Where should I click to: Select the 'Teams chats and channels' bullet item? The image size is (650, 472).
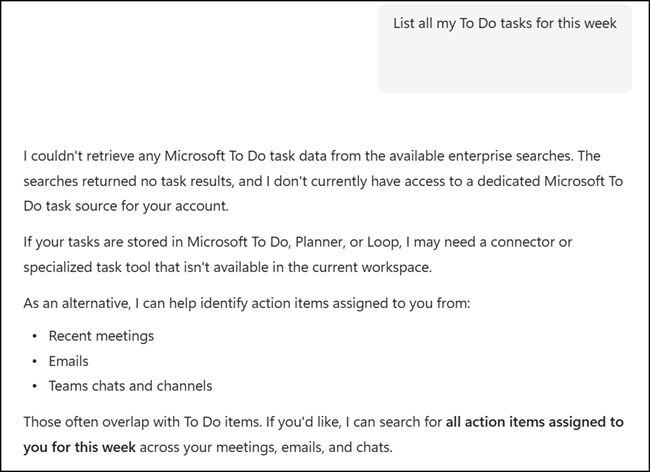point(130,386)
